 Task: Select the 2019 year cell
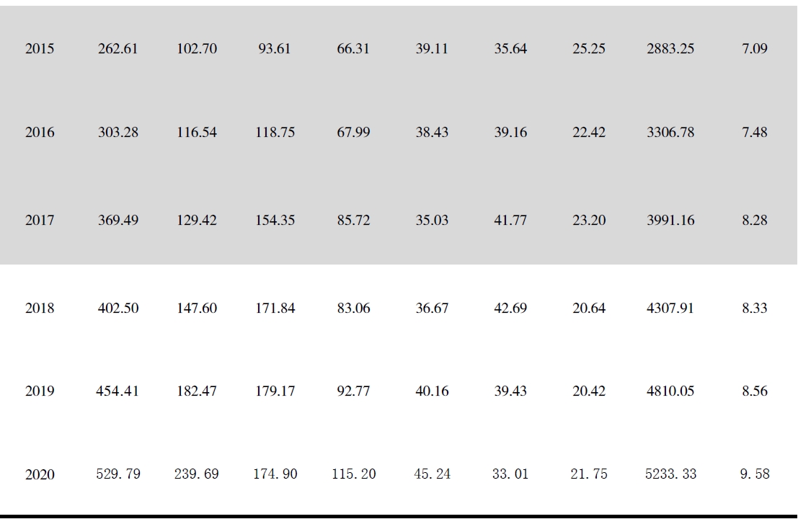pyautogui.click(x=40, y=391)
